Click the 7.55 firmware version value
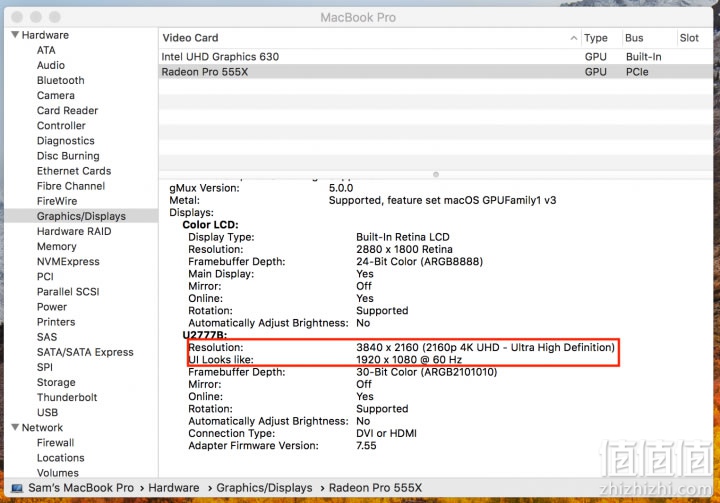Screen dimensions: 720x503 [366, 446]
